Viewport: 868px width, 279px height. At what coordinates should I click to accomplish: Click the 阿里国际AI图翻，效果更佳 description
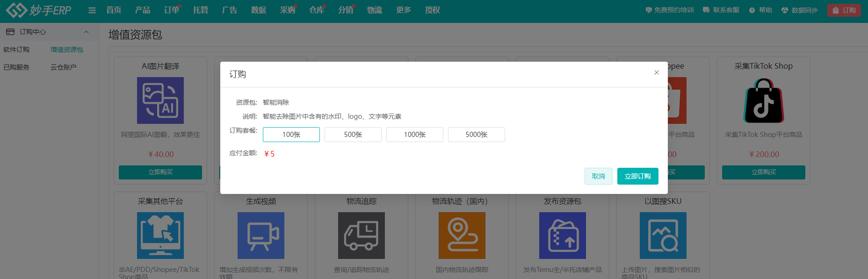(x=160, y=135)
